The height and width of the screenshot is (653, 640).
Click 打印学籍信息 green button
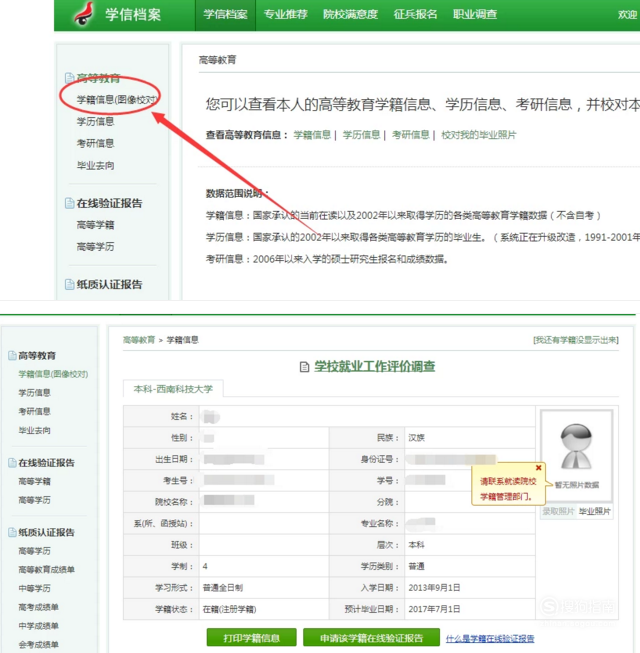coord(252,638)
